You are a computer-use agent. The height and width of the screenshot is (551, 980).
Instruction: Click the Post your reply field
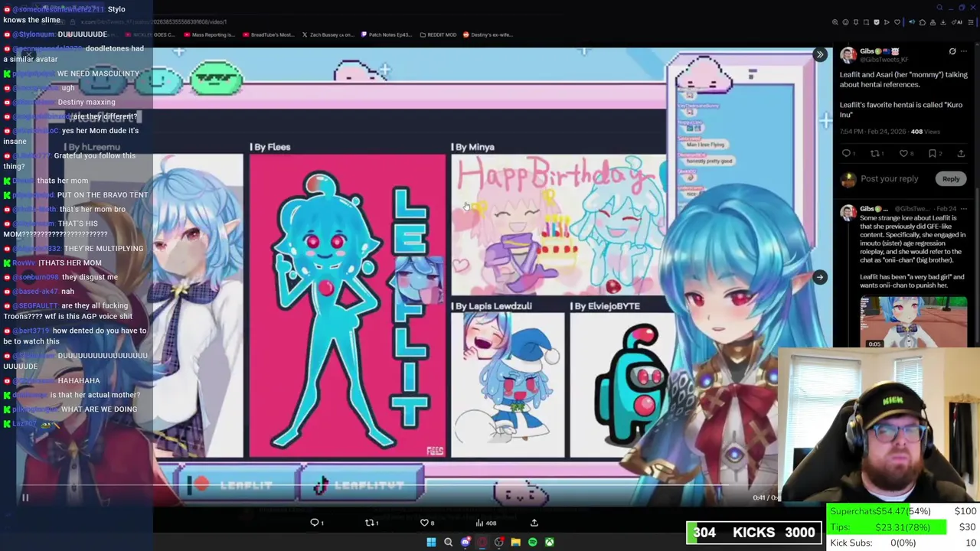889,179
